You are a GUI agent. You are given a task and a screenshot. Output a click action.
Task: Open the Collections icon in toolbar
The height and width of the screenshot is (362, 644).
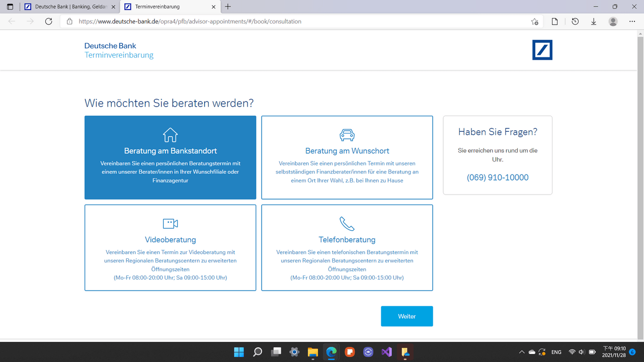[x=555, y=22]
